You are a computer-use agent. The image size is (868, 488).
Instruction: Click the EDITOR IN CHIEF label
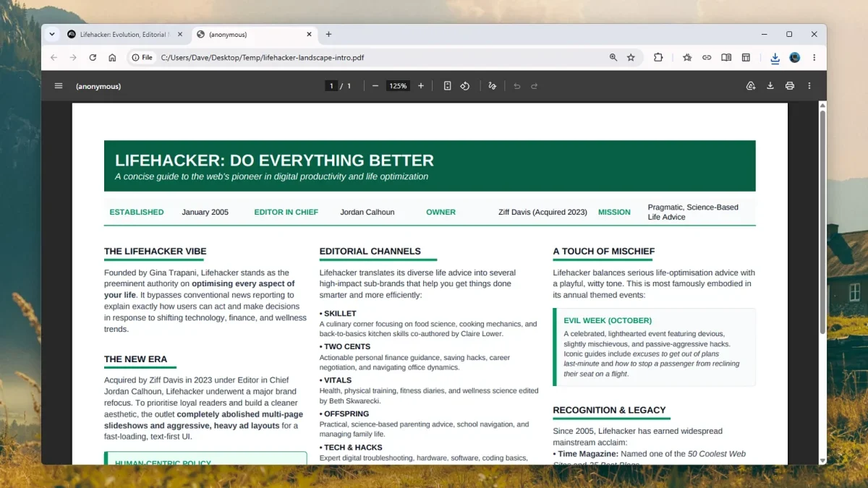click(286, 213)
